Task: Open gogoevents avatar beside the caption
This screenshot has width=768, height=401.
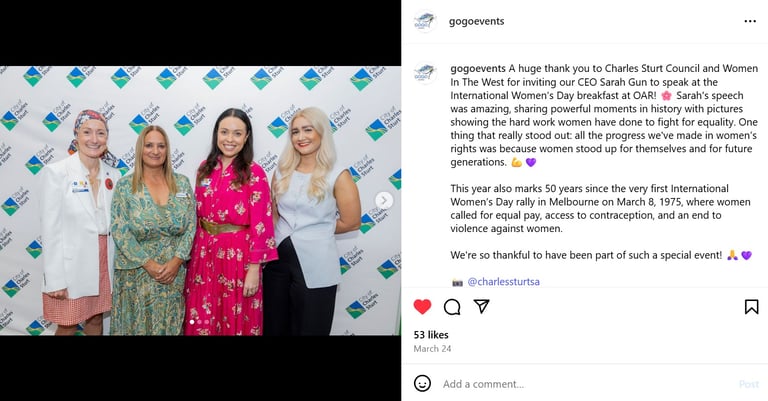Action: click(425, 73)
